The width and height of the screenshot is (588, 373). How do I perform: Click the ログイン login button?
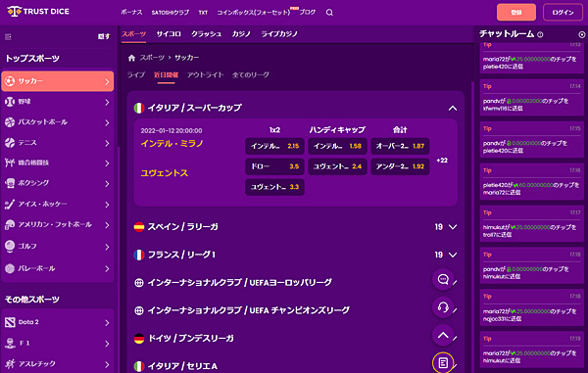[x=563, y=13]
